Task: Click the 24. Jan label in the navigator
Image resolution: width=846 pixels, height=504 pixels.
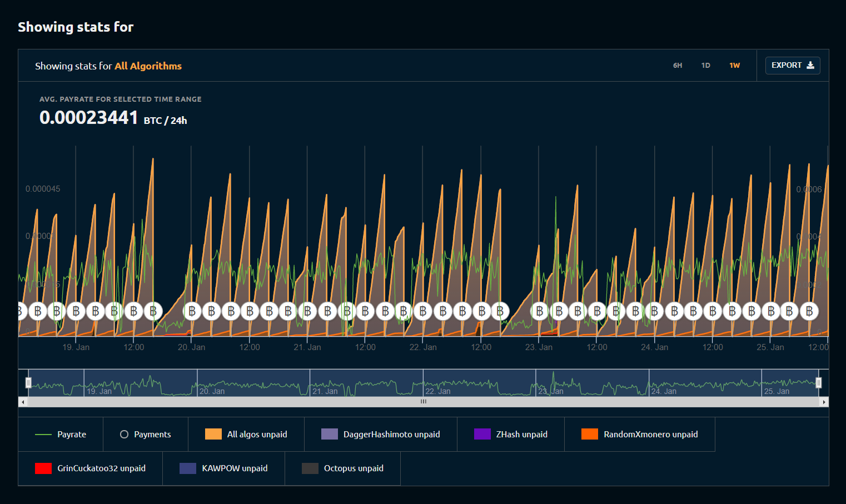Action: point(664,391)
